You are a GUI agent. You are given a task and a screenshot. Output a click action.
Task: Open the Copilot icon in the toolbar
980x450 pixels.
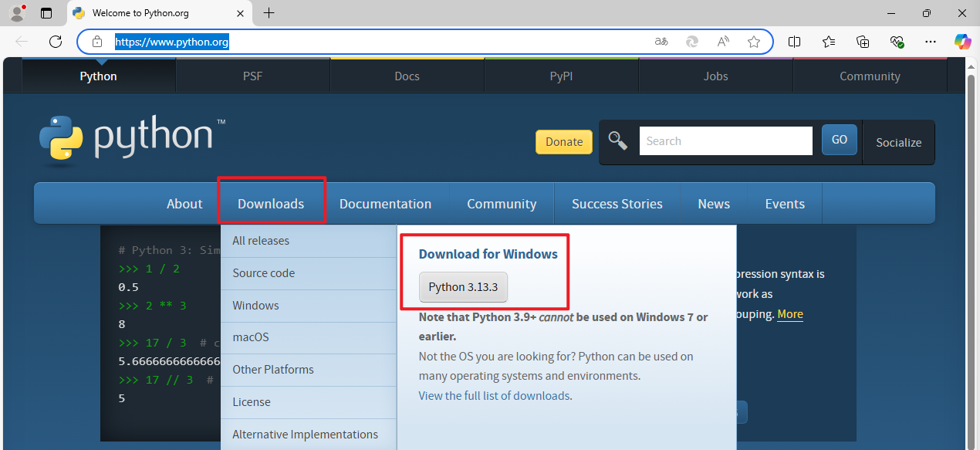pyautogui.click(x=962, y=42)
